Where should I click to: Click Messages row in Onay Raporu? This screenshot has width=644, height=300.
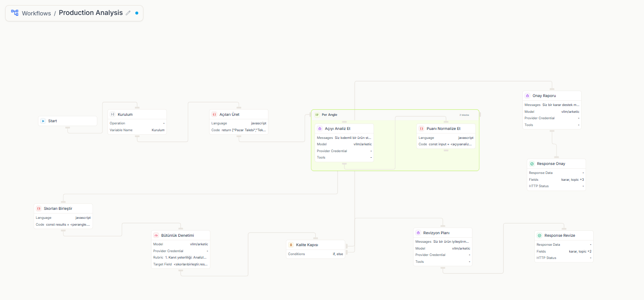pyautogui.click(x=552, y=105)
